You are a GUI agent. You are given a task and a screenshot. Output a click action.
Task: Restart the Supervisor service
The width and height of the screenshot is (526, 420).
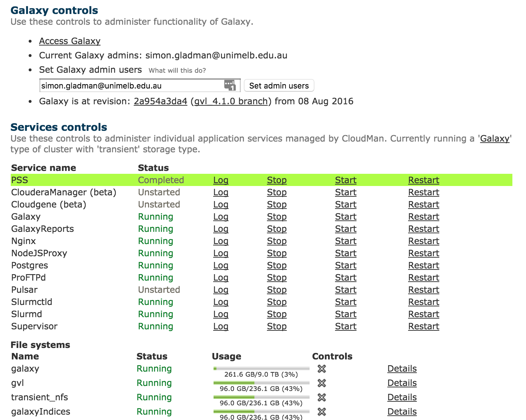click(x=424, y=326)
